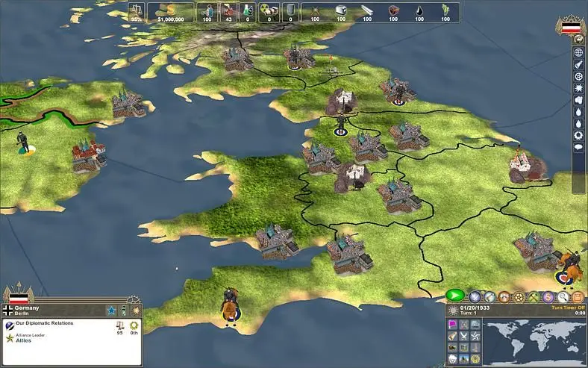Screen dimensions: 588x368
Task: Toggle the crossed swords map filter
Action: click(464, 336)
